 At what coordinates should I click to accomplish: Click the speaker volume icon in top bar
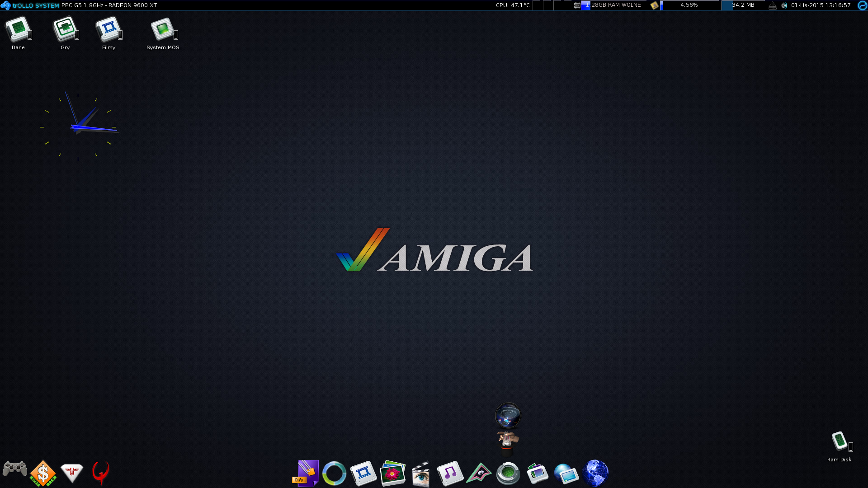coord(784,5)
